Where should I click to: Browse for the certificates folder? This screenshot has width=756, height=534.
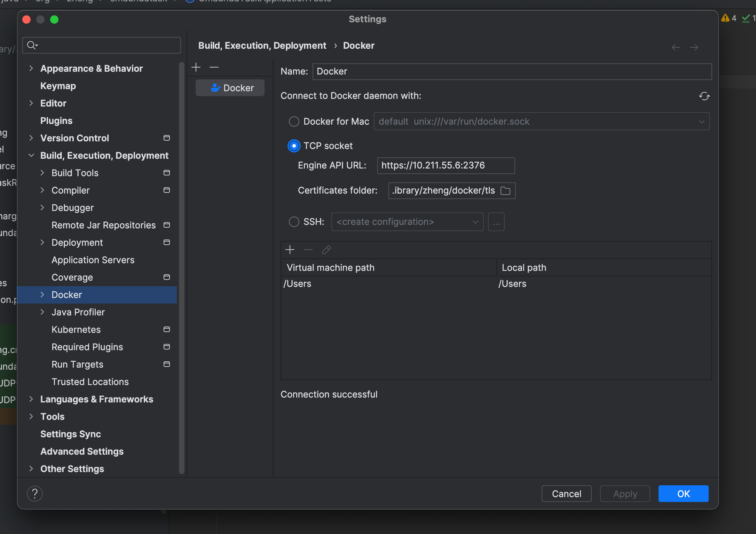pyautogui.click(x=505, y=191)
